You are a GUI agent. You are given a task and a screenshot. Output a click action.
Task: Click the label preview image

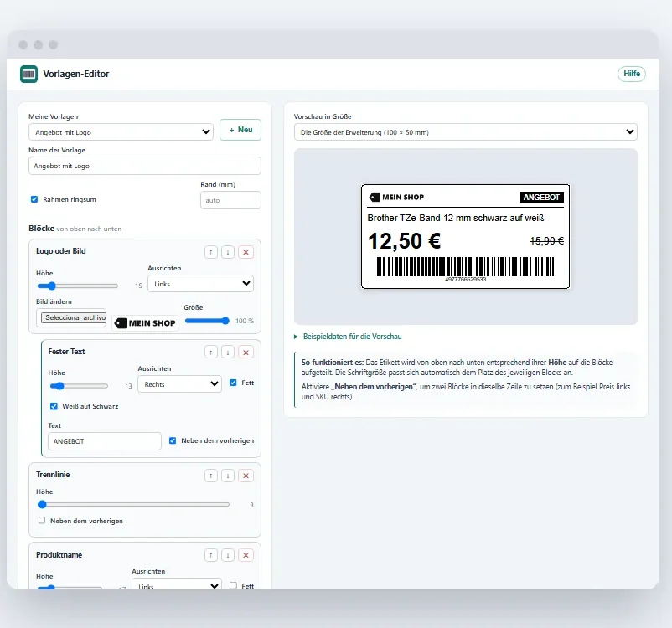click(465, 236)
